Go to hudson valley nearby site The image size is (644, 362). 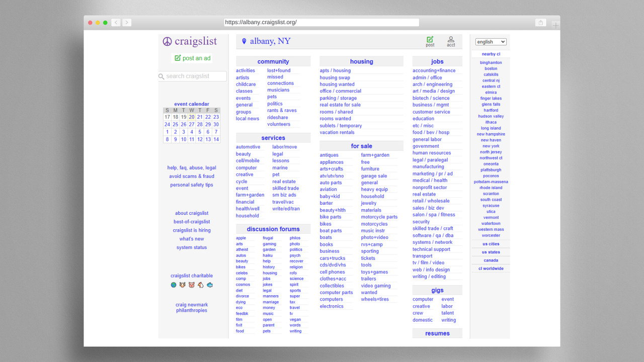coord(491,116)
